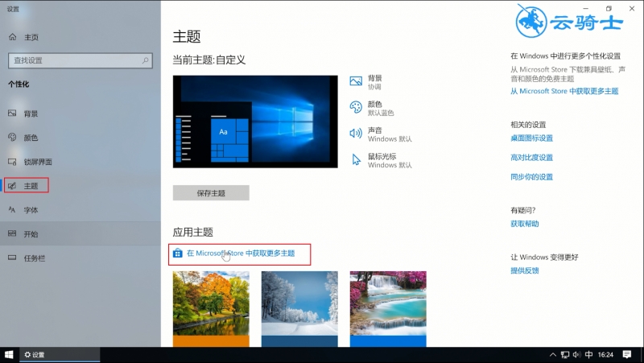Open 高对比度设置 link
This screenshot has width=644, height=363.
click(531, 157)
